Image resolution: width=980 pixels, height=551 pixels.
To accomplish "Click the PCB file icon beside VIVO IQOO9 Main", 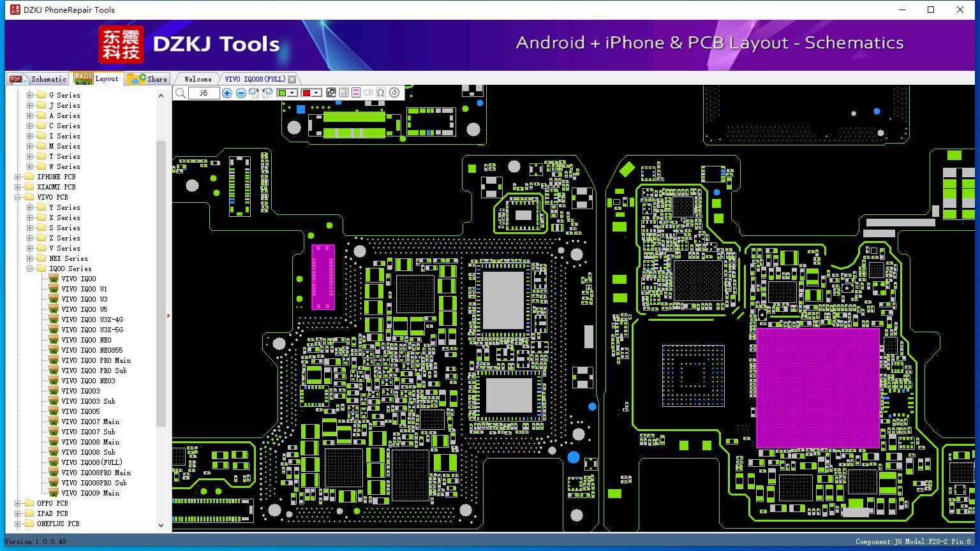I will [x=54, y=493].
